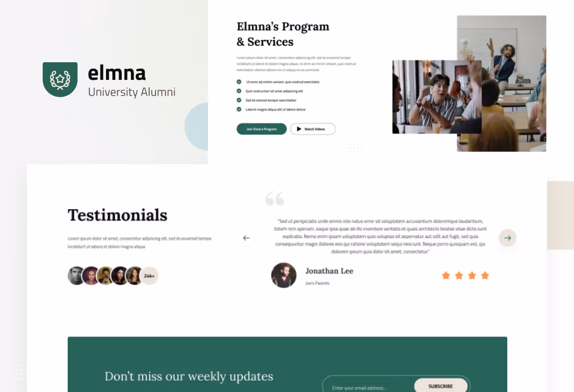Click the 24k+ avatar count badge
This screenshot has height=392, width=574.
point(149,276)
